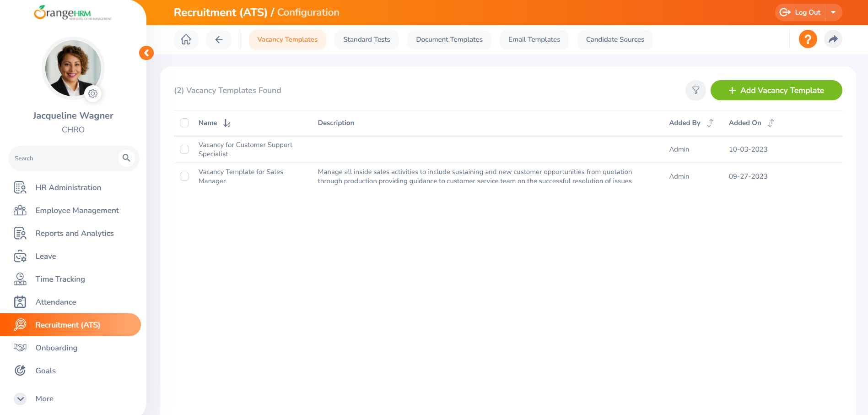This screenshot has height=415, width=868.
Task: Click the sidebar search magnifier icon
Action: [x=126, y=158]
